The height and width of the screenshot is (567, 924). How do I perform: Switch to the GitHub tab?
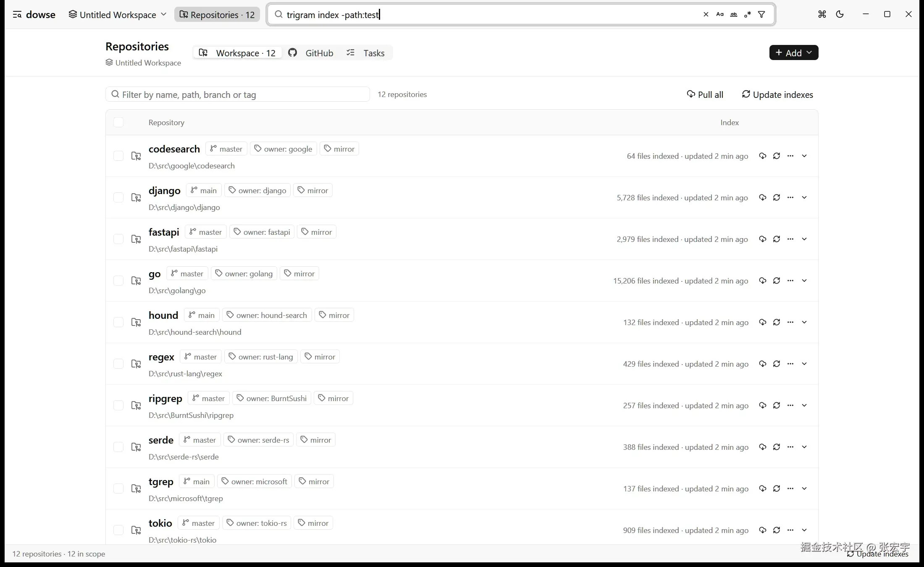point(311,53)
